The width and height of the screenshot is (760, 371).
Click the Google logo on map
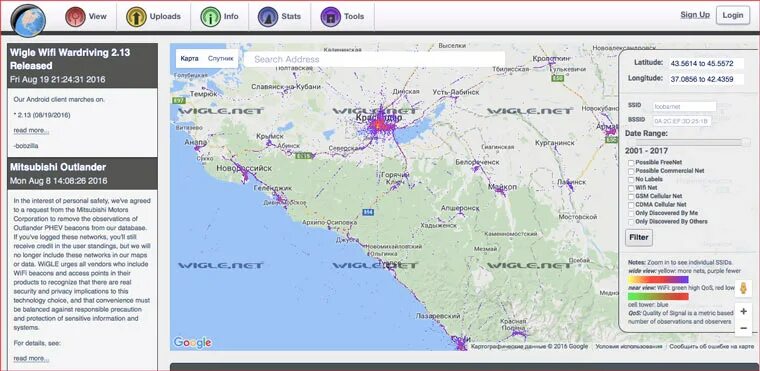(x=192, y=342)
